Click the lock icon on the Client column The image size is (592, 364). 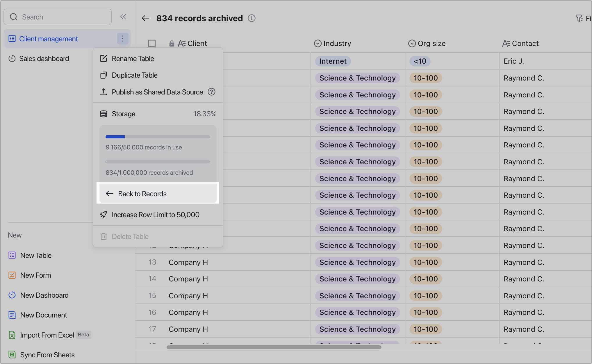tap(172, 43)
